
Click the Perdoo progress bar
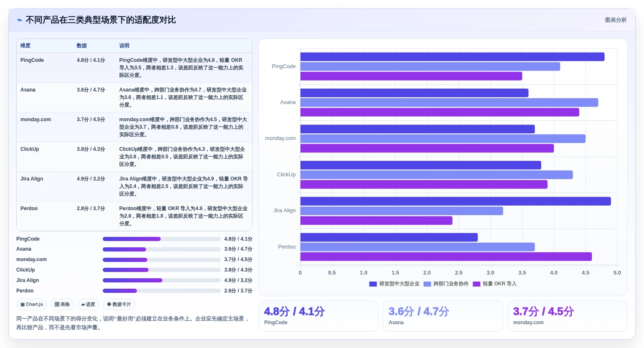coord(162,291)
